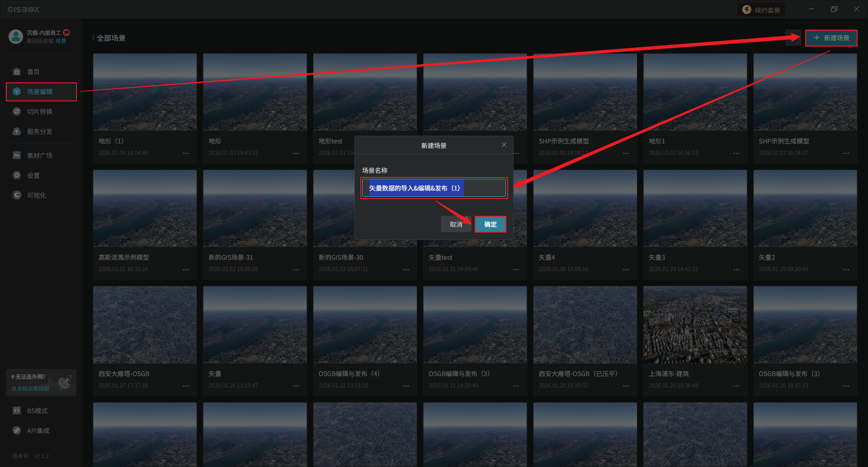
Task: Click the 首页 home icon in sidebar
Action: pos(17,71)
